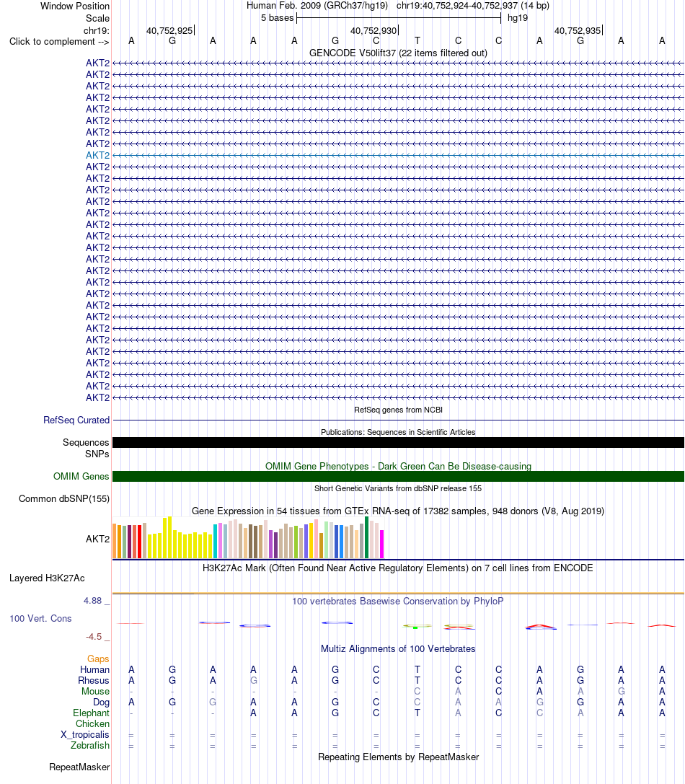The width and height of the screenshot is (685, 784).
Task: Click the T base in reference sequence row
Action: coord(417,41)
